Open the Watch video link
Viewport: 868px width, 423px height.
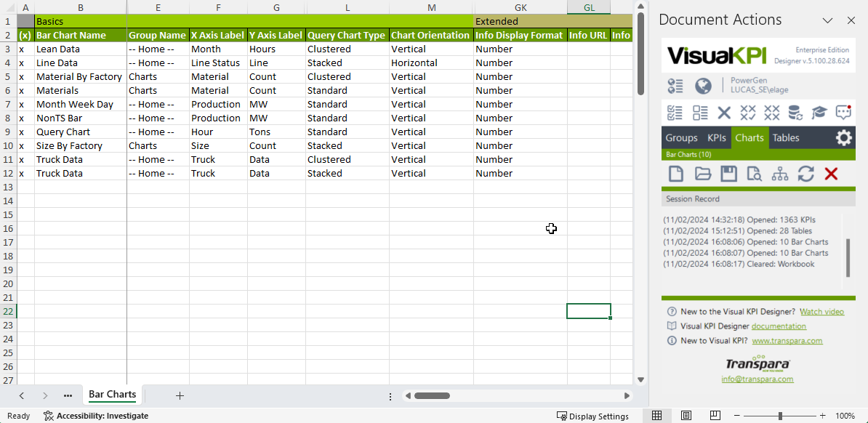point(821,312)
